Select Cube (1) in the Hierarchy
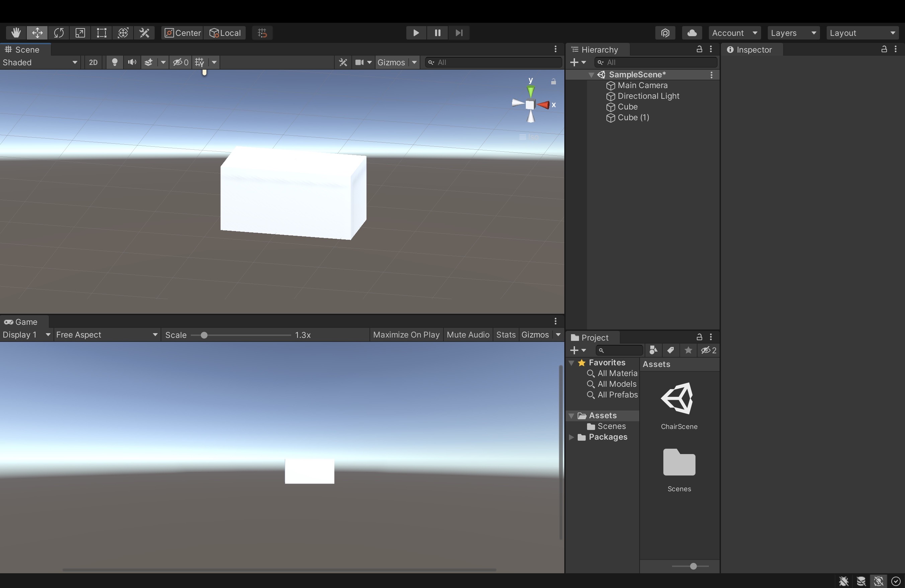 [x=633, y=118]
